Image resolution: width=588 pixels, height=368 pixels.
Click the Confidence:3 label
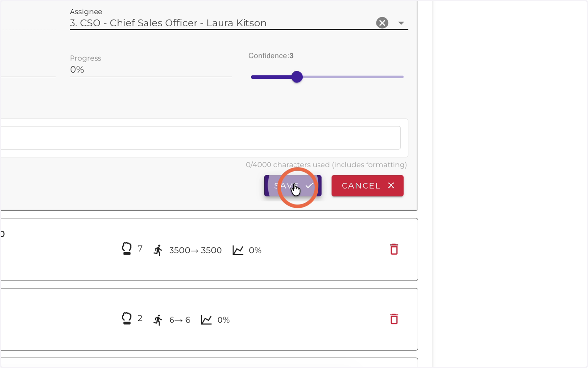point(271,56)
